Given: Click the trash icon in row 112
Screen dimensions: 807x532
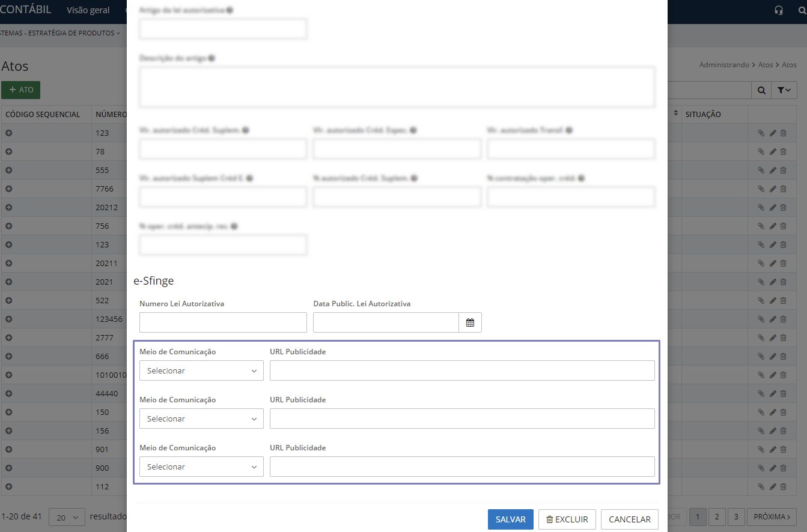Looking at the screenshot, I should (783, 487).
